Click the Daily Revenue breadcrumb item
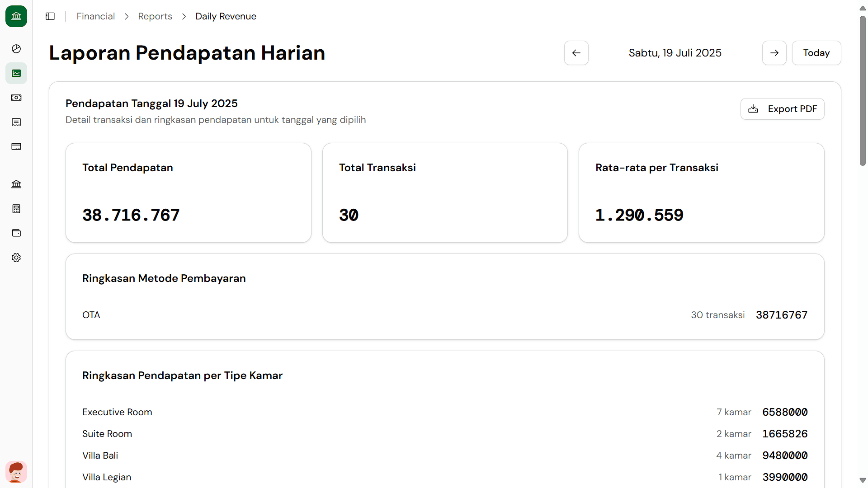 [226, 16]
